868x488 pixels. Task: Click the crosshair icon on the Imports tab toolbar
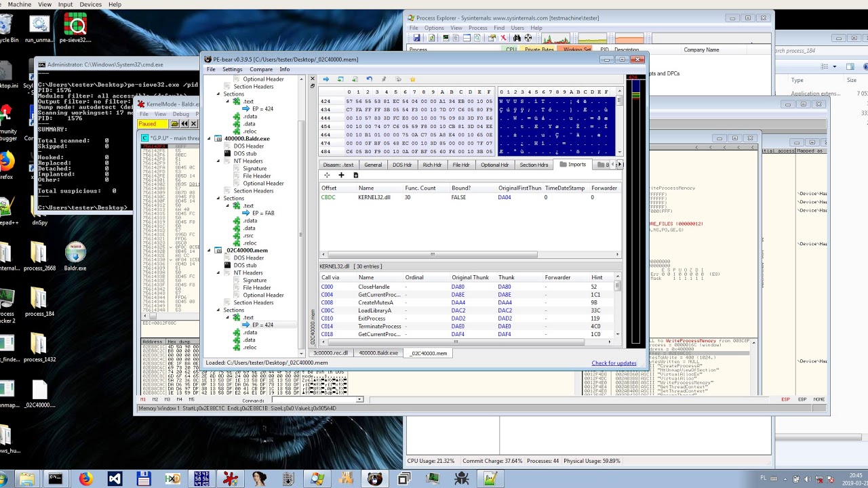(x=327, y=175)
